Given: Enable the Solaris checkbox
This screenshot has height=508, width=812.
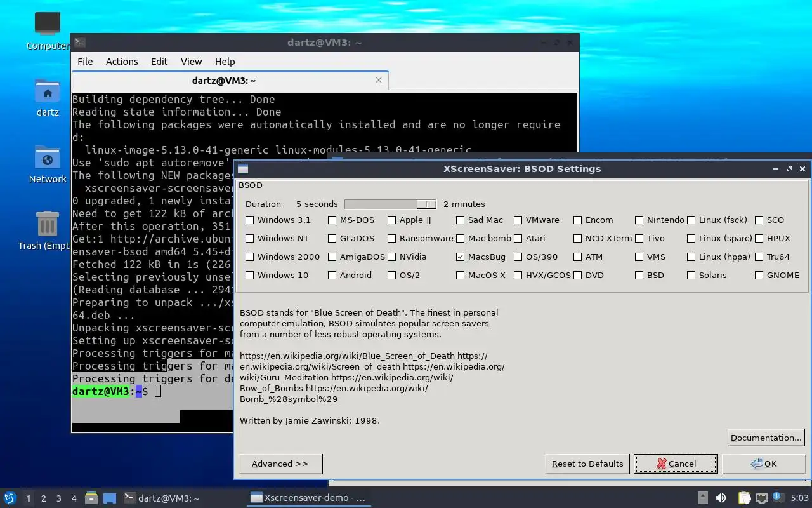Looking at the screenshot, I should point(691,276).
